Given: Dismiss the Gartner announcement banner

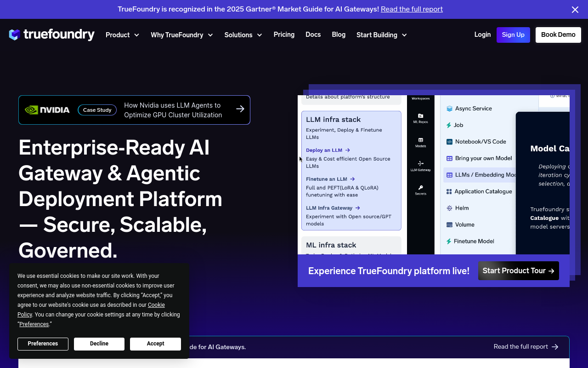Looking at the screenshot, I should 575,10.
